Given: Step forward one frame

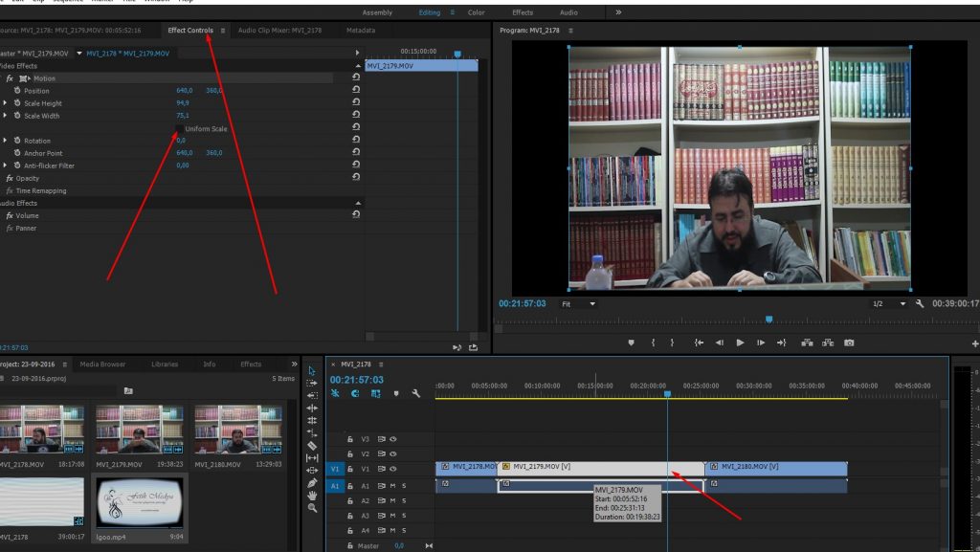Looking at the screenshot, I should click(761, 342).
